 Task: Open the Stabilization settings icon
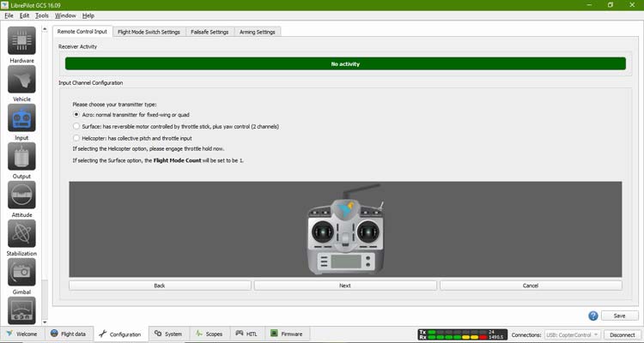pos(21,233)
